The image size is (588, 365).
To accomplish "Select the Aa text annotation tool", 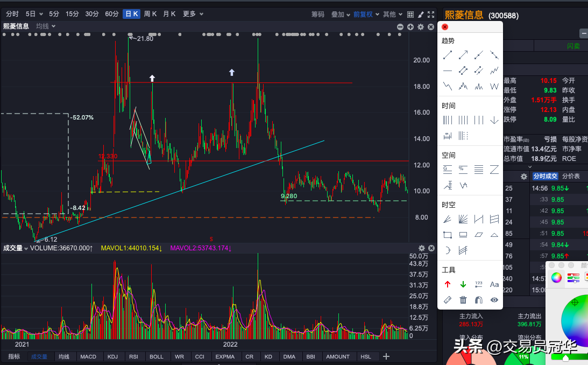I will point(494,284).
